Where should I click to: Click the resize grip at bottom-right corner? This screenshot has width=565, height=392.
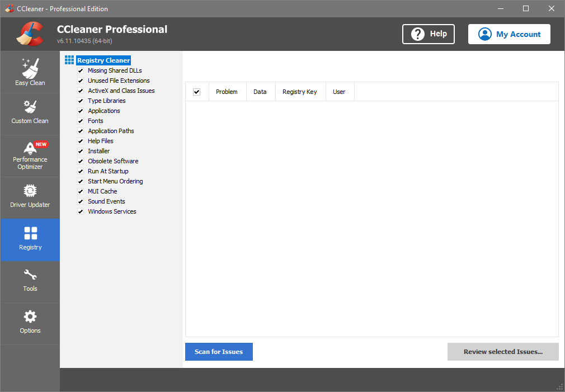pos(559,386)
